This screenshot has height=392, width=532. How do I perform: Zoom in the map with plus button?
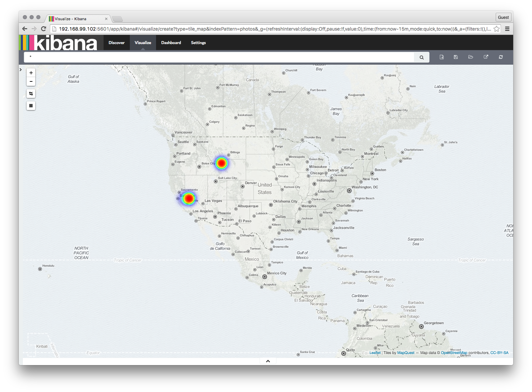[x=31, y=73]
